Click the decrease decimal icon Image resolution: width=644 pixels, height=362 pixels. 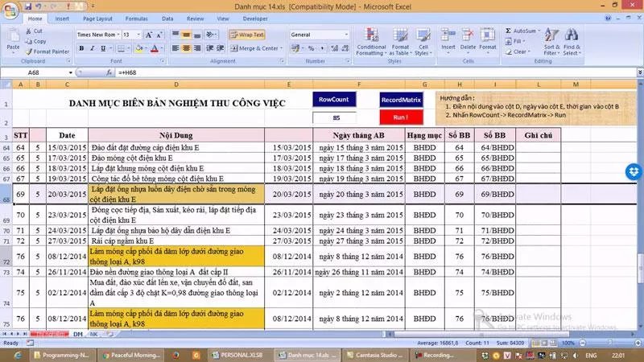pyautogui.click(x=345, y=48)
